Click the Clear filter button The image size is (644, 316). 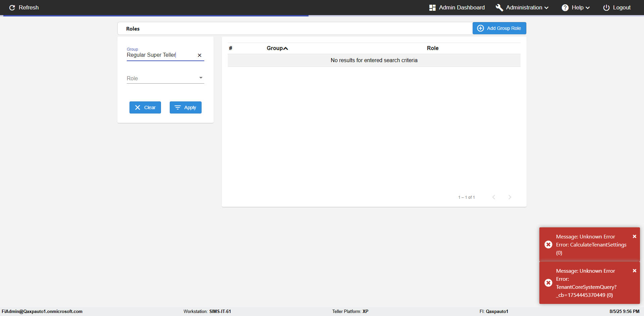[x=145, y=107]
